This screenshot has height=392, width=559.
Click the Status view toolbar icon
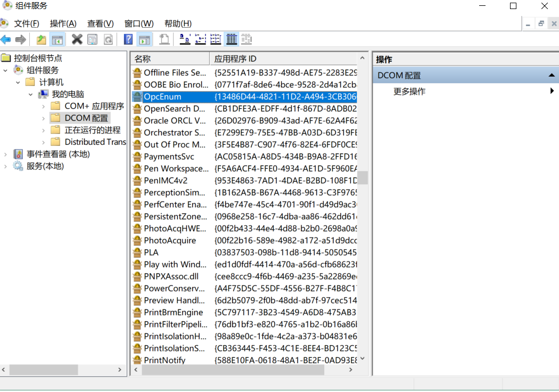246,39
